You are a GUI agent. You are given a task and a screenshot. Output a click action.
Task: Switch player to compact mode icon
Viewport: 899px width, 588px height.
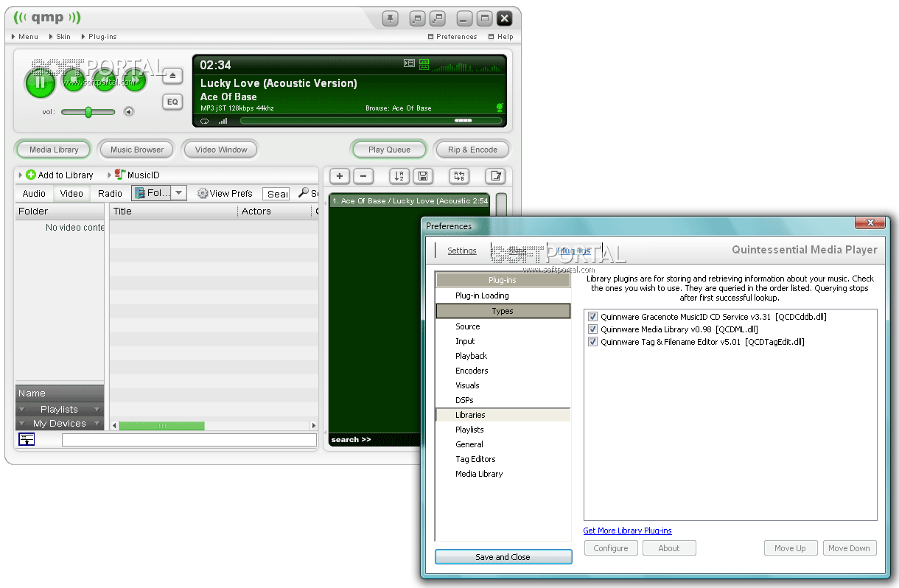click(x=417, y=18)
